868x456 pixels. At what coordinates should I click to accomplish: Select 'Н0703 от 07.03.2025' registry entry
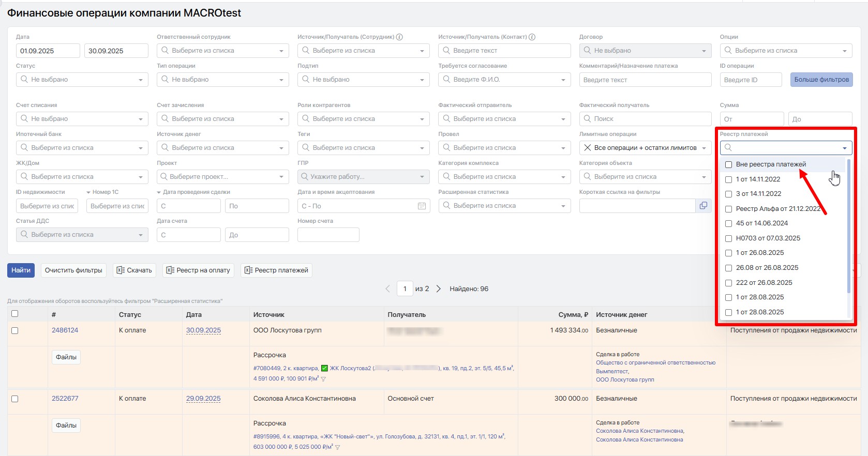coord(728,238)
